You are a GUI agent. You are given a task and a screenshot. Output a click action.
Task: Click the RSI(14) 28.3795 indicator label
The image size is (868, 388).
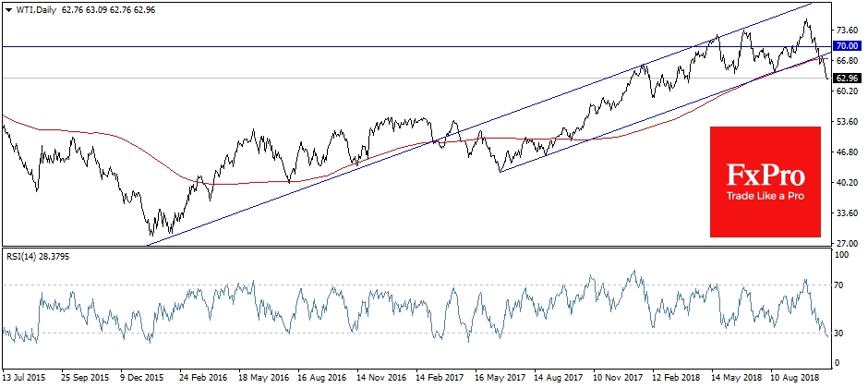tap(38, 256)
